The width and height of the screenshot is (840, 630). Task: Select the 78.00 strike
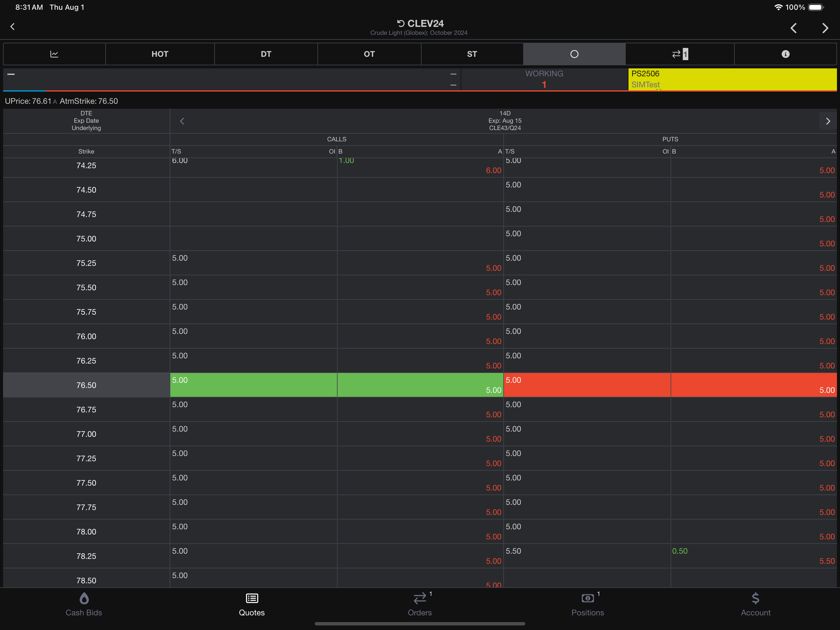pyautogui.click(x=86, y=532)
